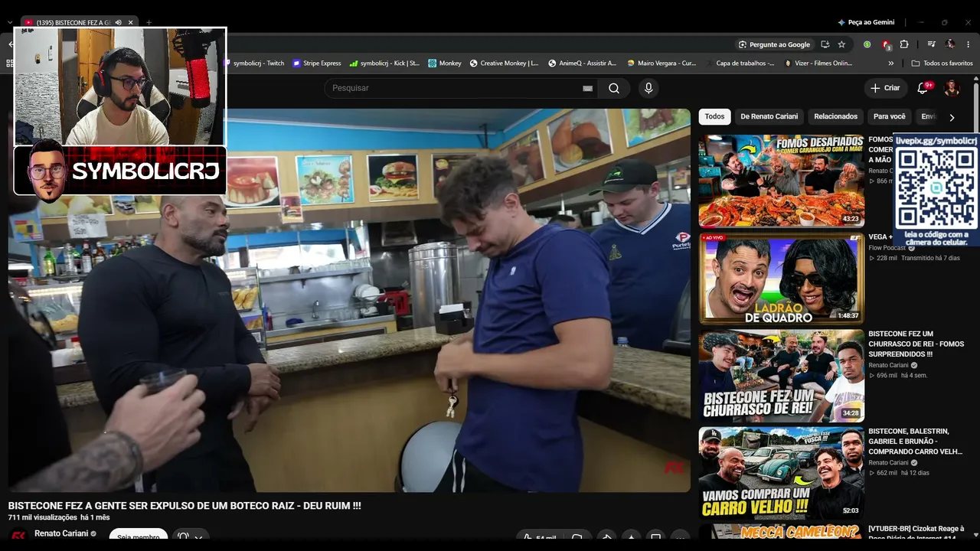980x551 pixels.
Task: Click the main video player
Action: 349,300
